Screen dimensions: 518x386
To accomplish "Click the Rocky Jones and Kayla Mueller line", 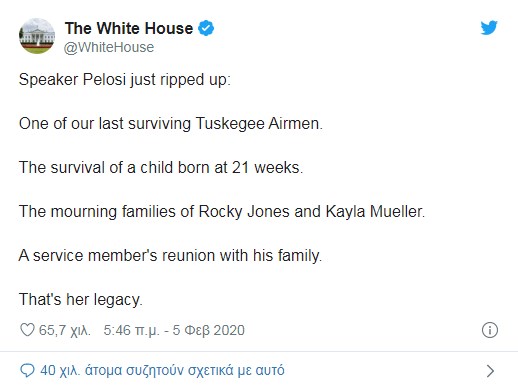I will pos(222,212).
